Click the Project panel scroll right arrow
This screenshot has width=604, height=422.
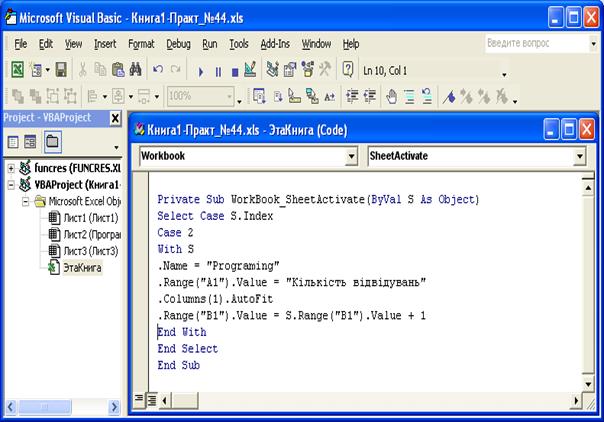click(x=114, y=407)
